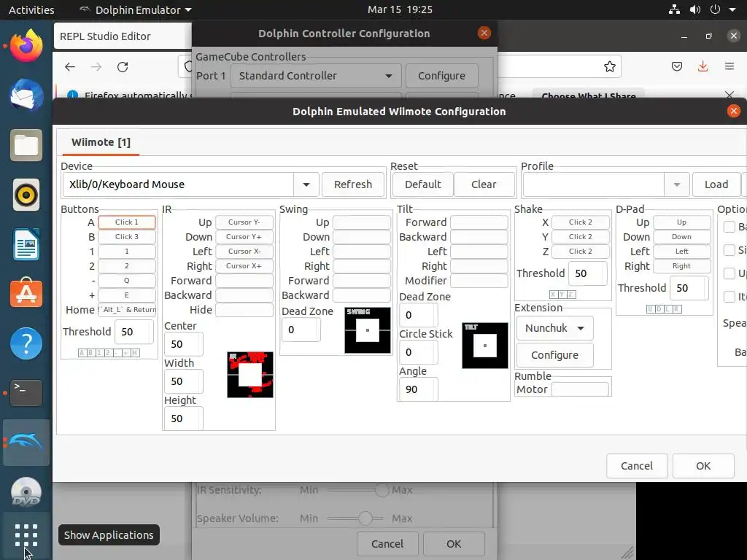Select the Dolphin Emulator dock icon
This screenshot has height=560, width=747.
click(x=26, y=443)
